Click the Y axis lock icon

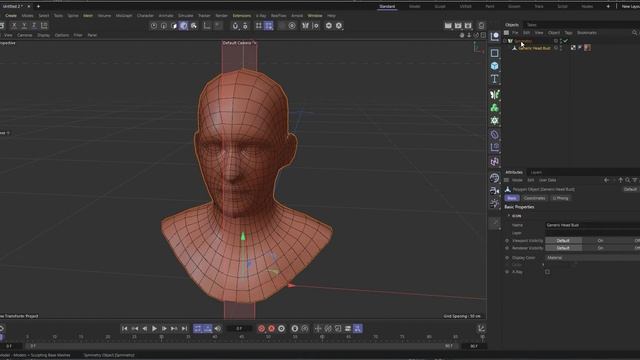coord(24,25)
